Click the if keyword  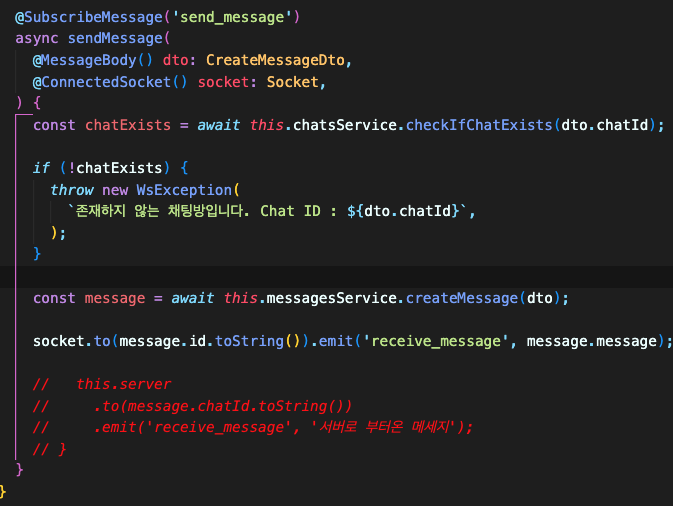41,168
